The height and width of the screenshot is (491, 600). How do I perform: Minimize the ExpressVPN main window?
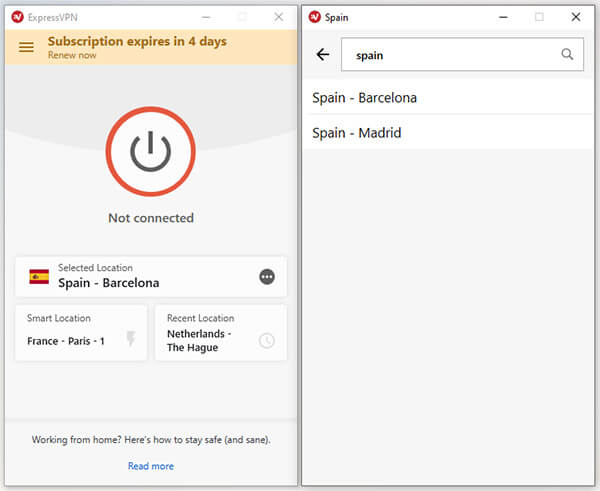click(x=206, y=17)
